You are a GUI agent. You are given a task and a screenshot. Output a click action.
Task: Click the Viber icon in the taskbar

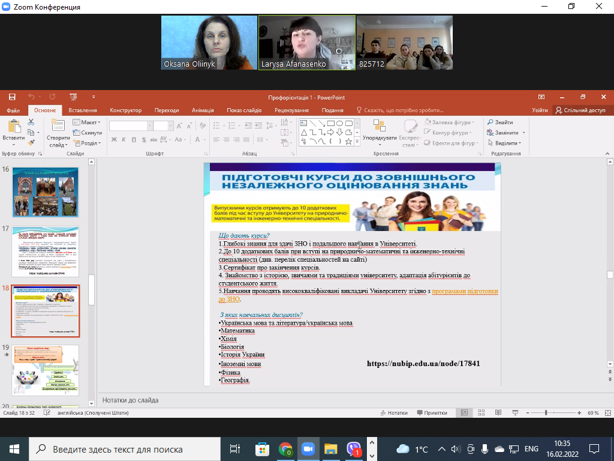point(353,450)
